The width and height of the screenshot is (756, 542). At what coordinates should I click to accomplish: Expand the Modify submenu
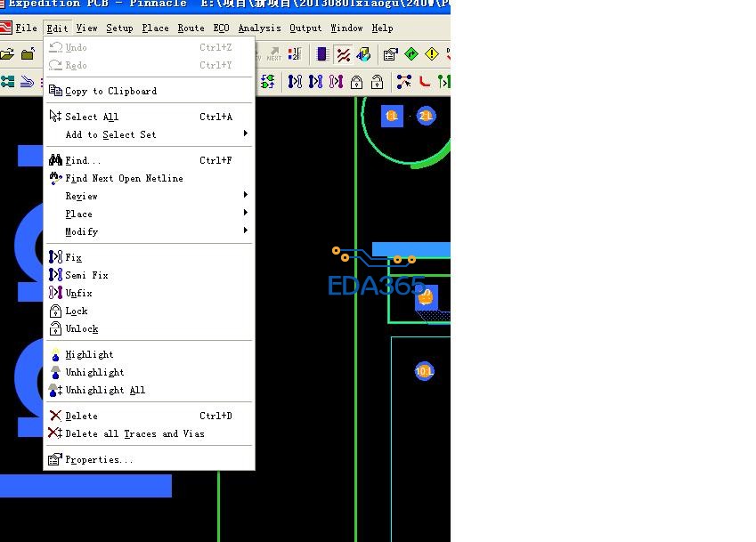point(149,231)
